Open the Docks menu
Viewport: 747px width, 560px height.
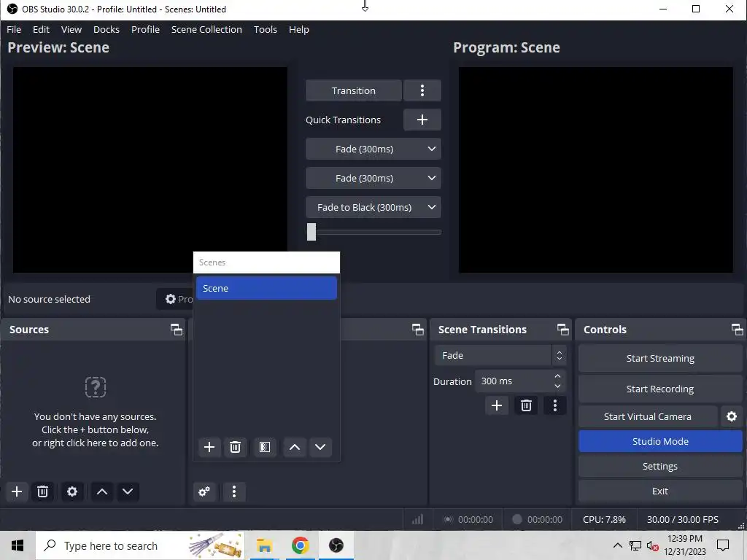click(x=107, y=29)
